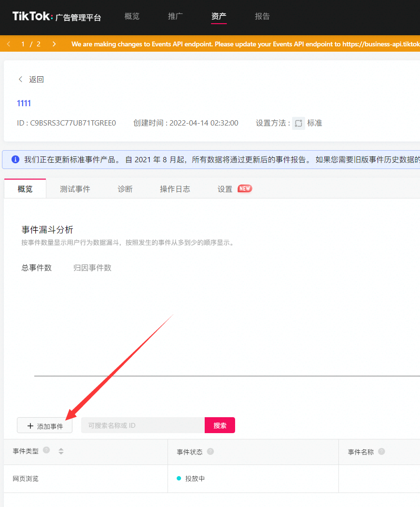Click the pink 搜索 button
The image size is (420, 507).
220,425
